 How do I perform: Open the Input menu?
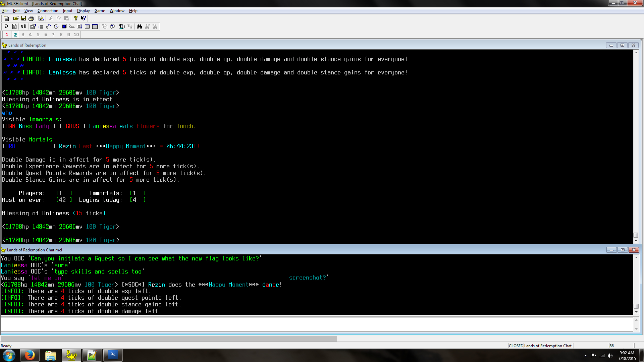coord(67,11)
